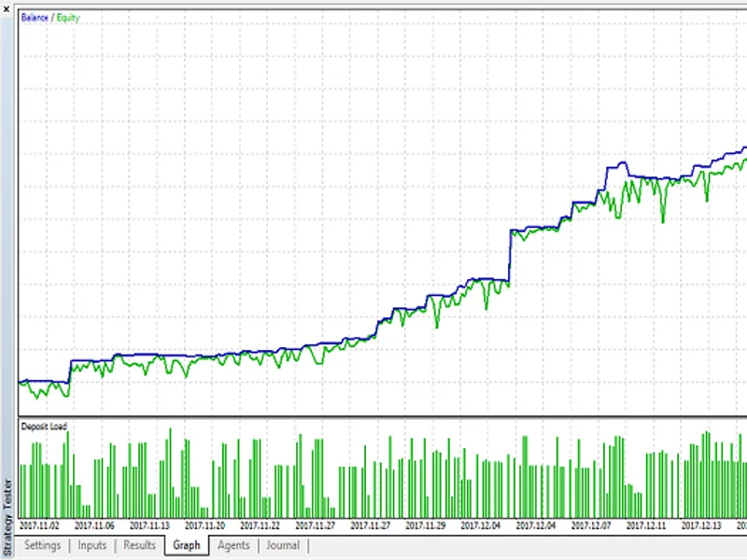Switch to the Inputs tab
747x560 pixels.
[x=92, y=545]
